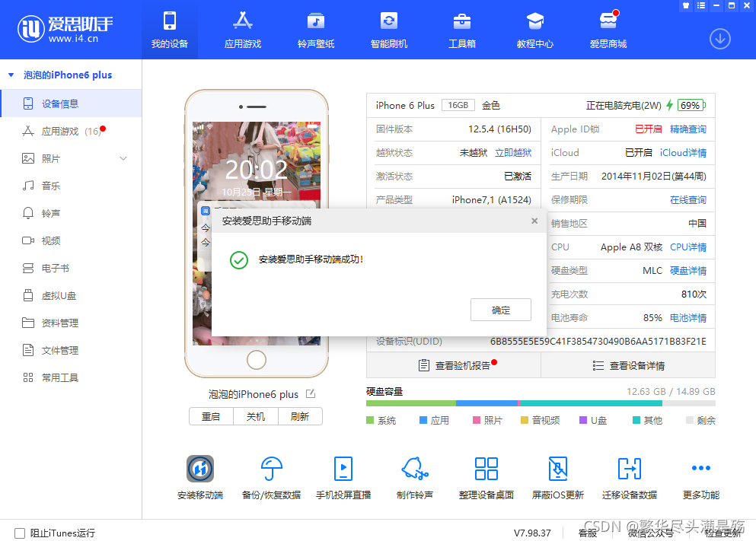This screenshot has width=756, height=541.
Task: Click the list menu icon in title bar
Action: [x=701, y=5]
